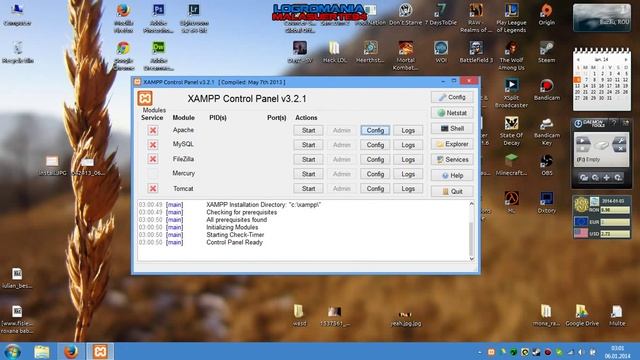Open the main Config button with wrench
The width and height of the screenshot is (640, 360).
pos(452,97)
